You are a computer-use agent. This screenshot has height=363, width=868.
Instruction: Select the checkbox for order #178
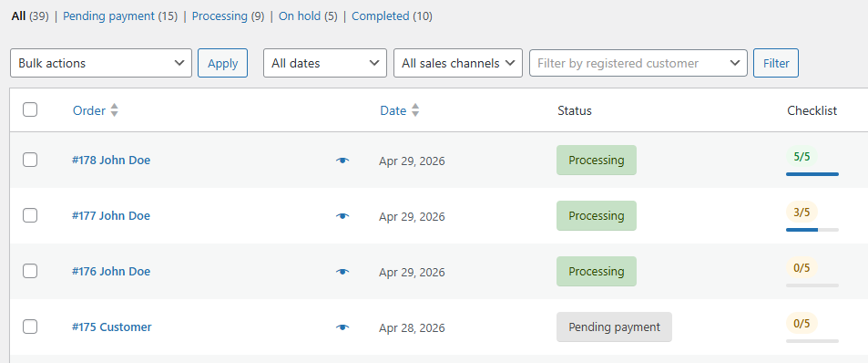click(30, 161)
